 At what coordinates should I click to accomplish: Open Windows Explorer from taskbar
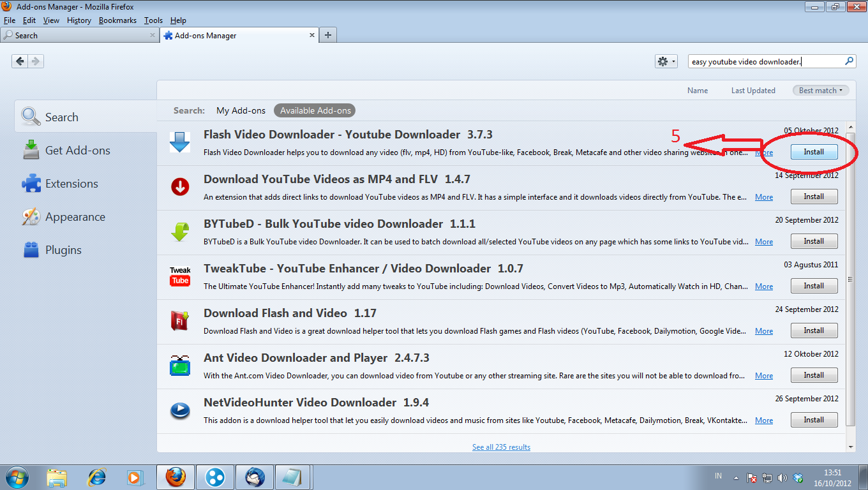pyautogui.click(x=57, y=477)
